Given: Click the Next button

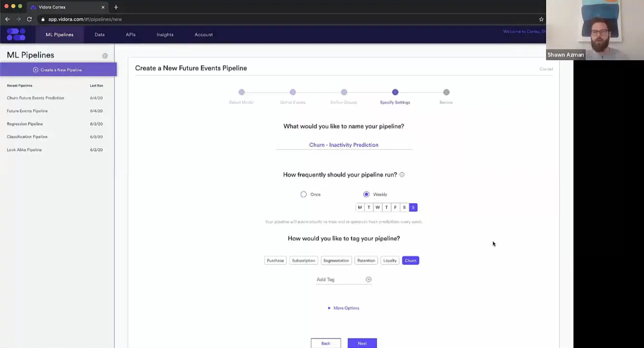Looking at the screenshot, I should coord(362,343).
